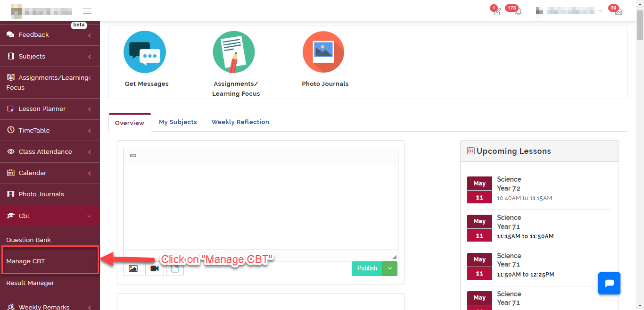Click the Subjects book icon
This screenshot has height=310, width=644.
10,56
